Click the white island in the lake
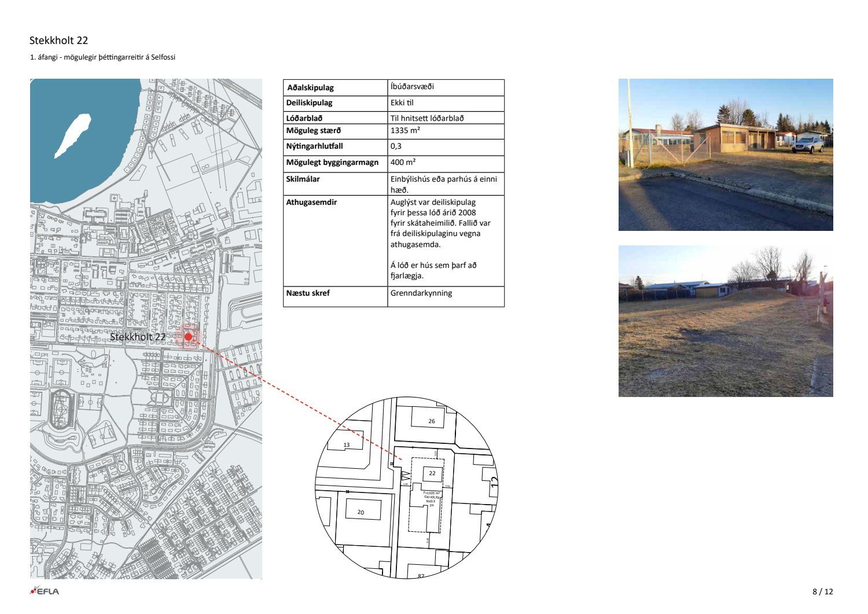Screen dimensions: 868x614 (73, 135)
